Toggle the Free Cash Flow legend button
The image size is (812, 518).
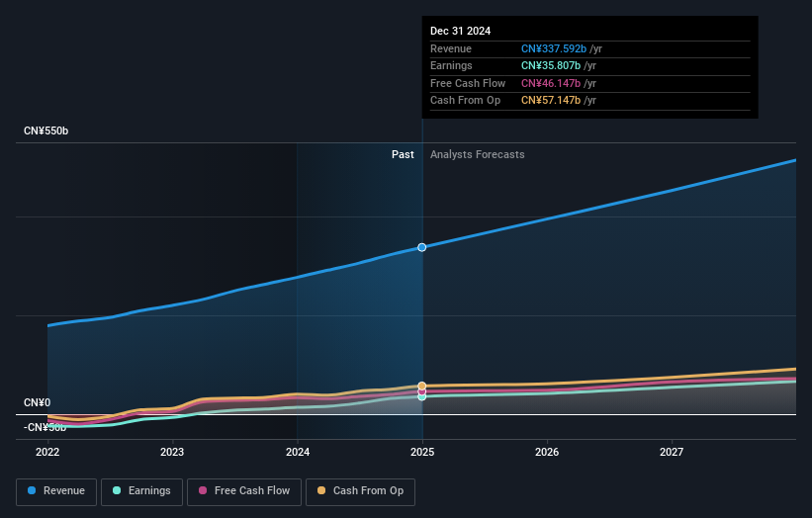(244, 491)
